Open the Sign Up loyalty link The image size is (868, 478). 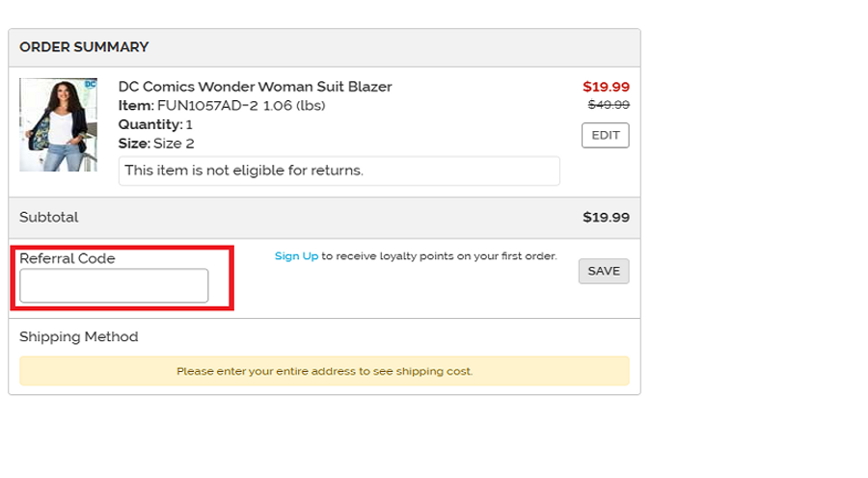[x=296, y=256]
